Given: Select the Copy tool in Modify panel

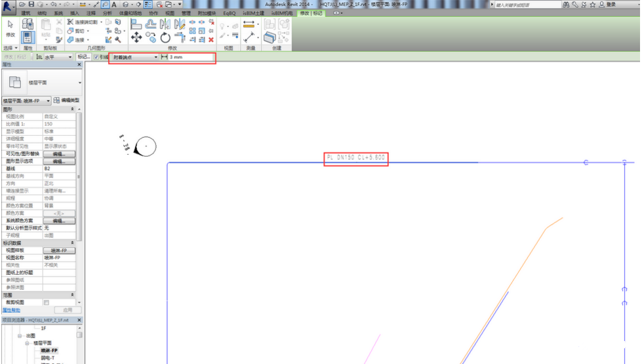Looking at the screenshot, I should [151, 38].
